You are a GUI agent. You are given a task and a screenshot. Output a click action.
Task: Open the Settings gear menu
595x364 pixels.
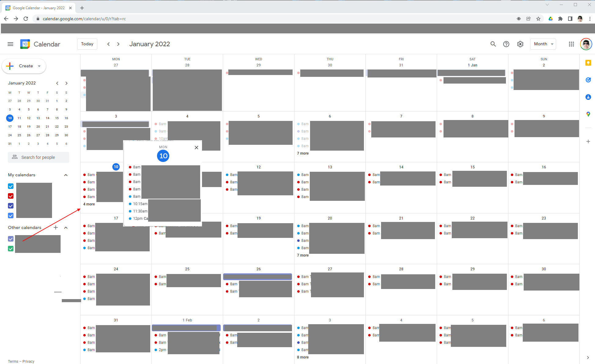[520, 44]
